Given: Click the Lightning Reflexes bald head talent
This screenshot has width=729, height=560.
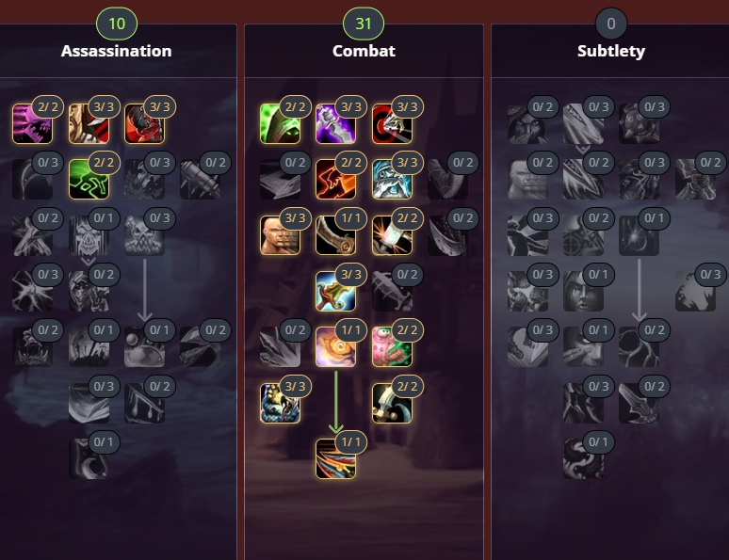Looking at the screenshot, I should [x=280, y=235].
